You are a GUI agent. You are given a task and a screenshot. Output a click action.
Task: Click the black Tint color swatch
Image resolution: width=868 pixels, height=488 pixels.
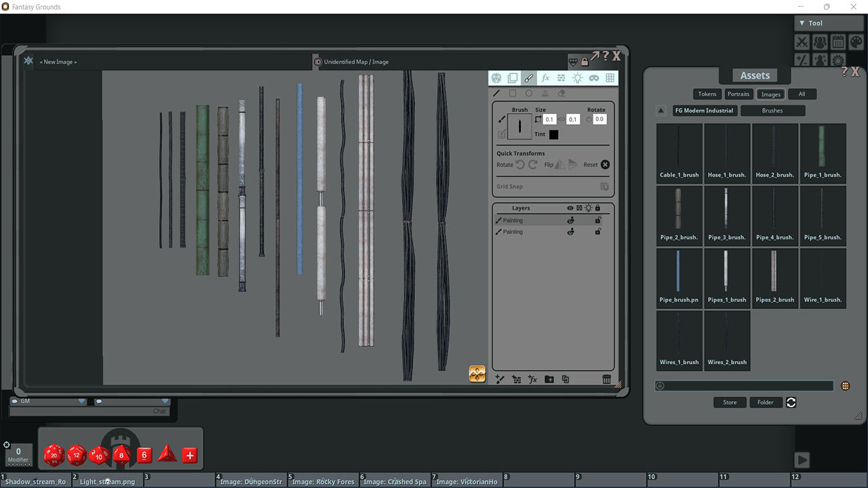pyautogui.click(x=553, y=134)
